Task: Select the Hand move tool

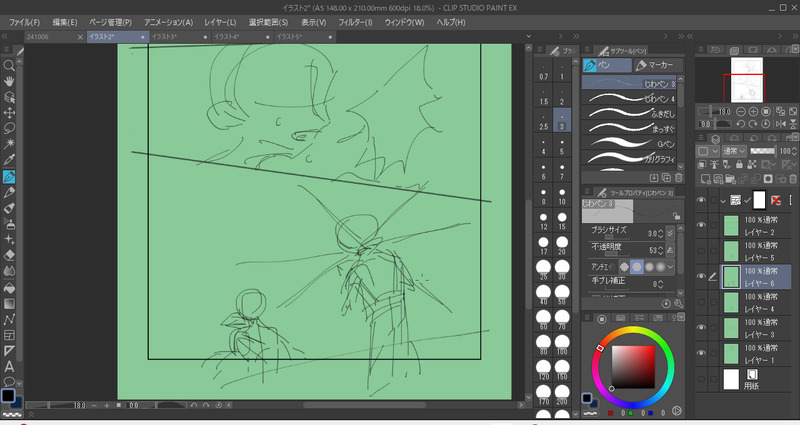Action: pyautogui.click(x=9, y=81)
